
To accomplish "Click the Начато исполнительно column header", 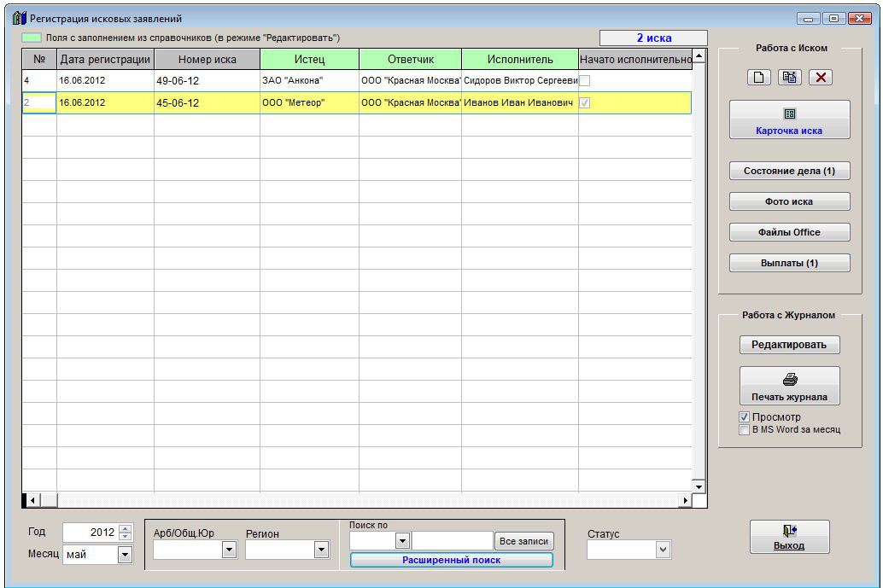I will pyautogui.click(x=635, y=59).
